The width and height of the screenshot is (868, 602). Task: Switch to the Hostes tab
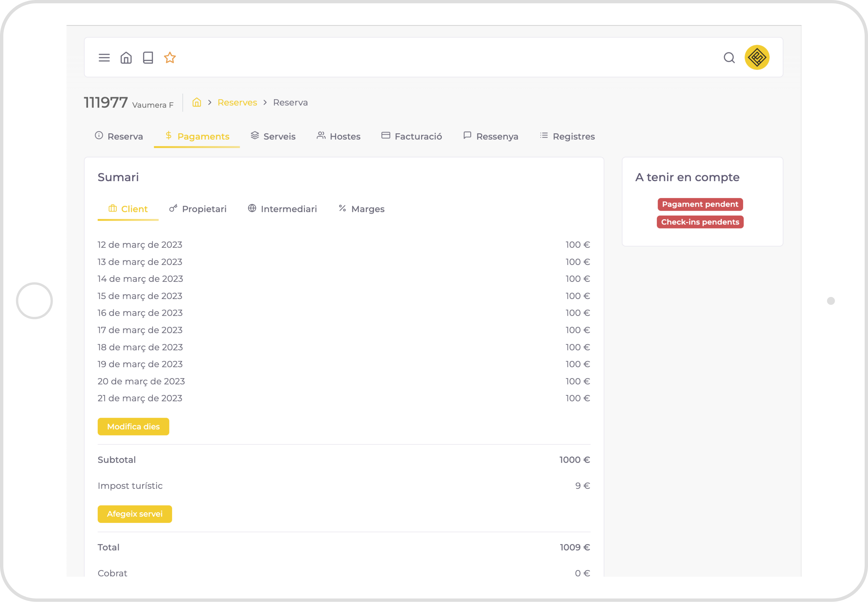tap(339, 136)
